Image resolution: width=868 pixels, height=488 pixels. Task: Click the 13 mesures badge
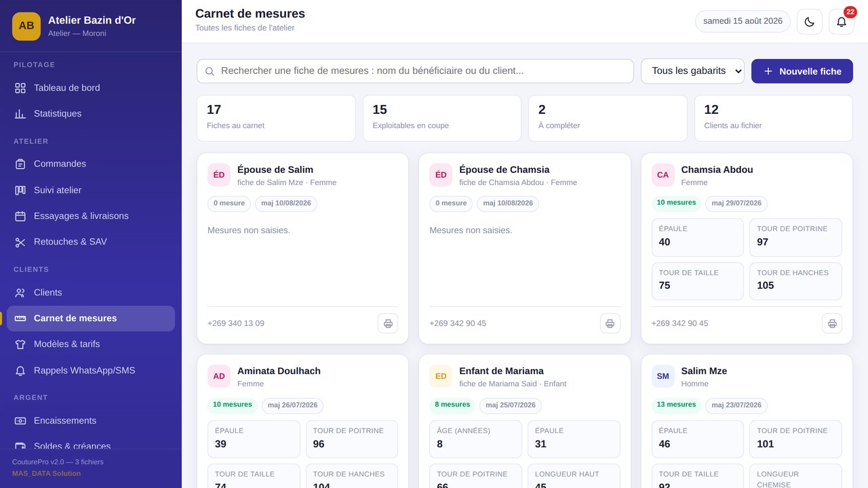[x=677, y=405]
